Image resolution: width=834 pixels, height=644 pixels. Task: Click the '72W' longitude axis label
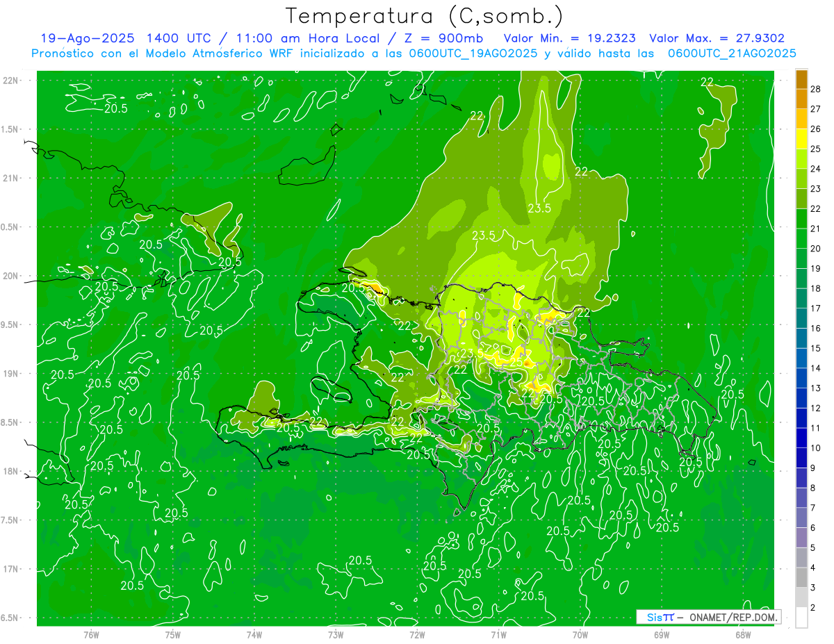(x=417, y=634)
